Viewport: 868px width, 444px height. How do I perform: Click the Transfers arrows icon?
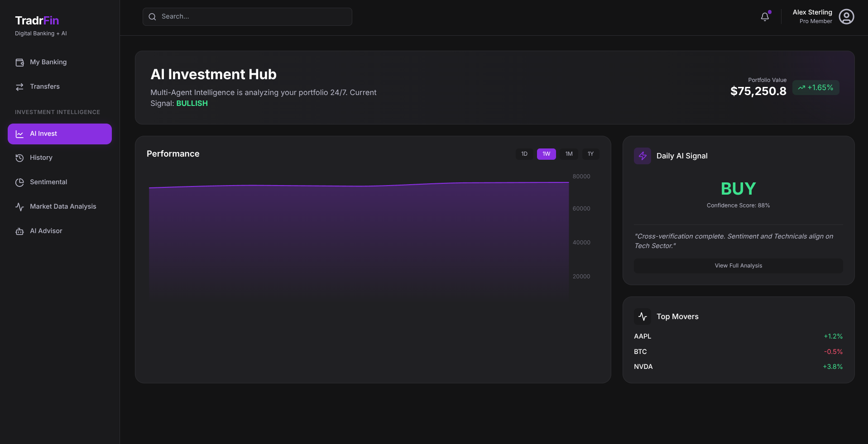(x=19, y=87)
